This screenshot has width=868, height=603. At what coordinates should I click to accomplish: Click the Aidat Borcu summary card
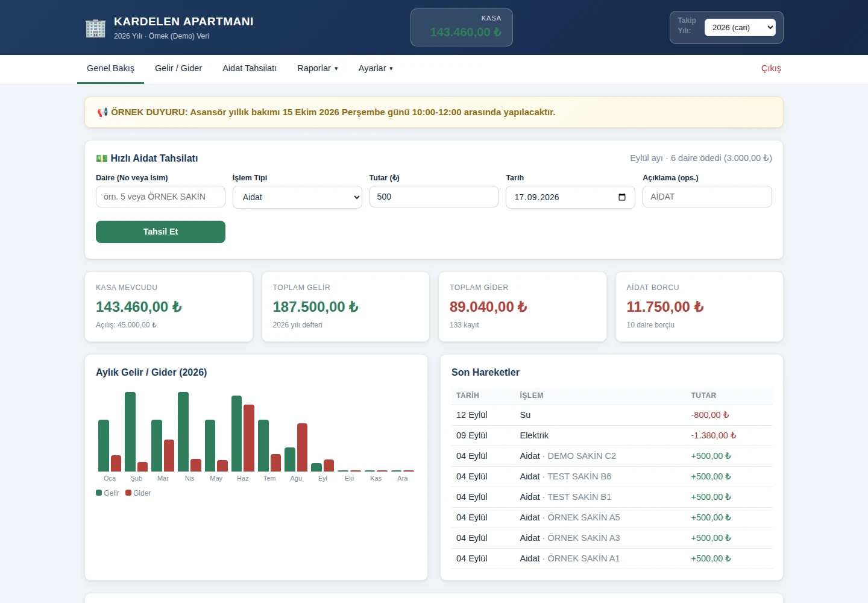coord(699,306)
